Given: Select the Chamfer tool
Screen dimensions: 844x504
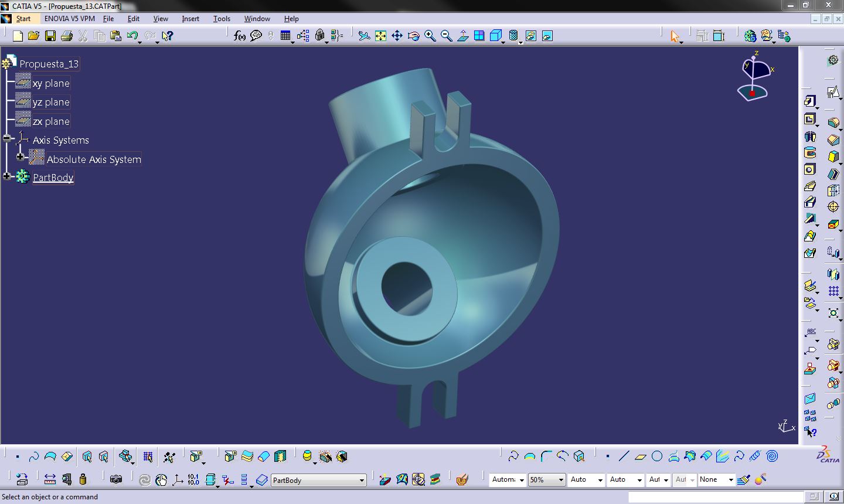Looking at the screenshot, I should (833, 139).
